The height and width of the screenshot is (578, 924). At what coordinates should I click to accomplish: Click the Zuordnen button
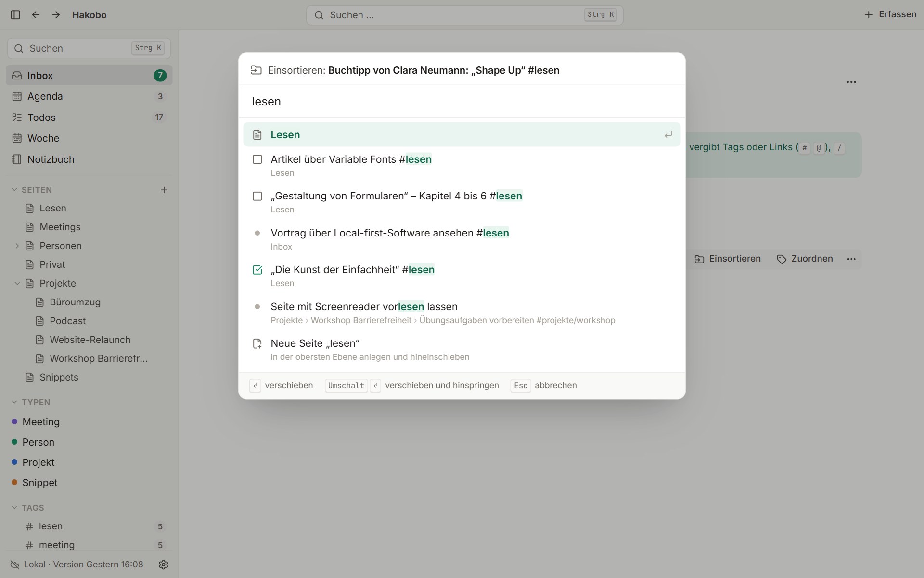(x=805, y=259)
